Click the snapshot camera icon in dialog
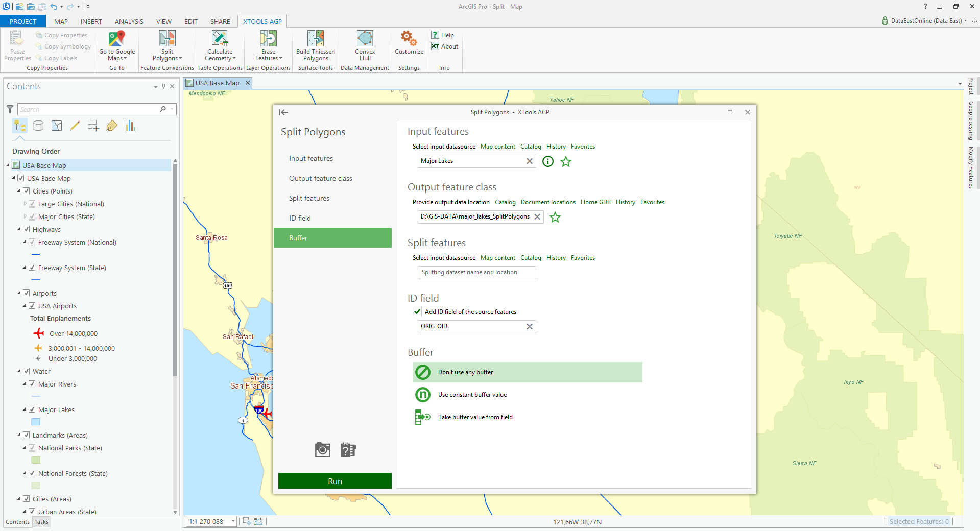 coord(323,450)
